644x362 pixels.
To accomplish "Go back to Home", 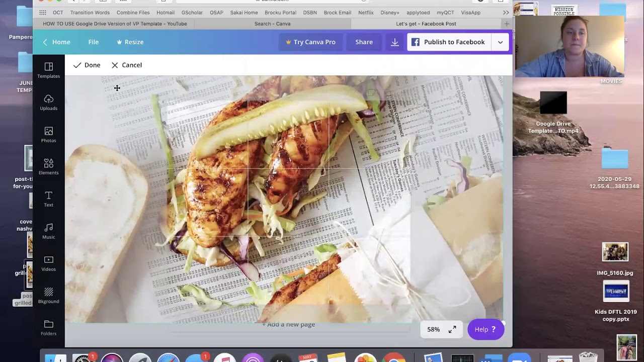I will point(56,42).
